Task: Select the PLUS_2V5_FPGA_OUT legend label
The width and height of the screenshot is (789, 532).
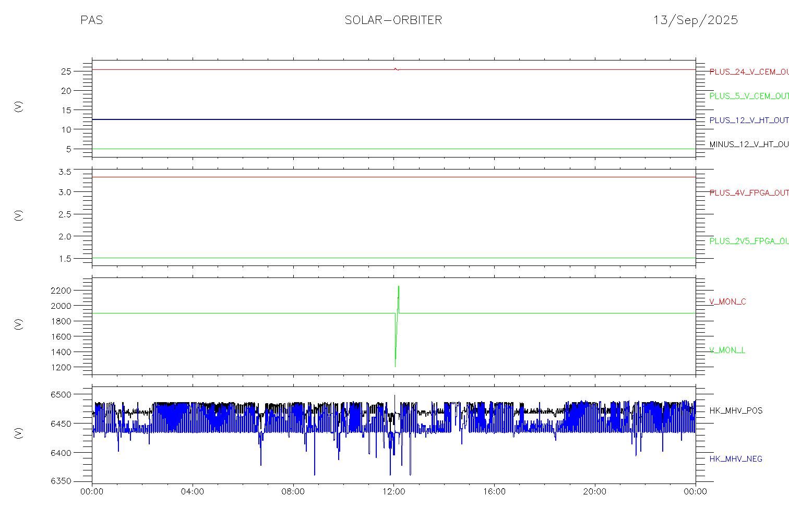Action: coord(749,241)
